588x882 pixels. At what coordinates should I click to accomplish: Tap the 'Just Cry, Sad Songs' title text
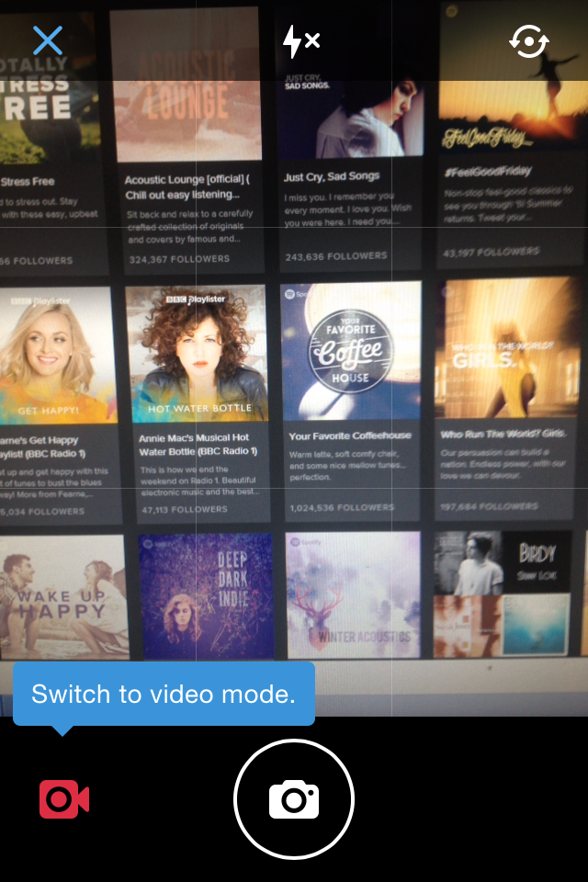click(332, 176)
